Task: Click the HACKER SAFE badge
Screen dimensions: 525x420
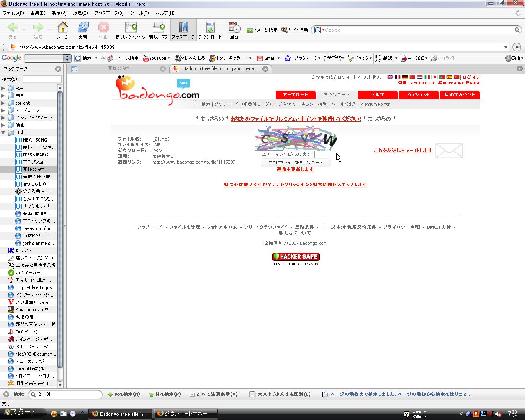Action: 296,257
